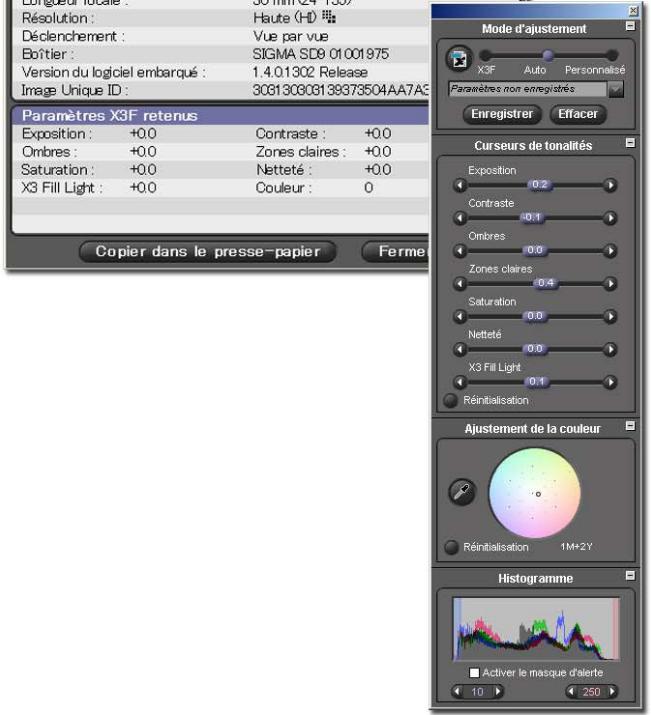
Task: Click the histogram graph
Action: click(536, 629)
